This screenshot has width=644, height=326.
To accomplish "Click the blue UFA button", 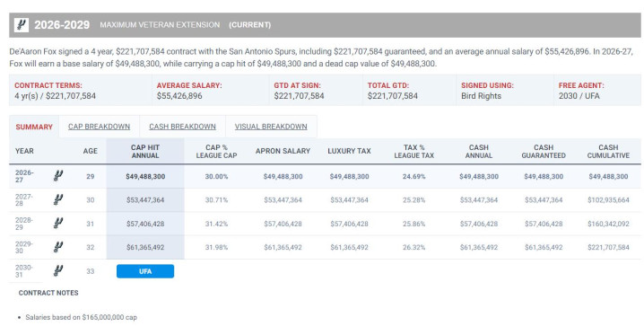I will pyautogui.click(x=145, y=271).
